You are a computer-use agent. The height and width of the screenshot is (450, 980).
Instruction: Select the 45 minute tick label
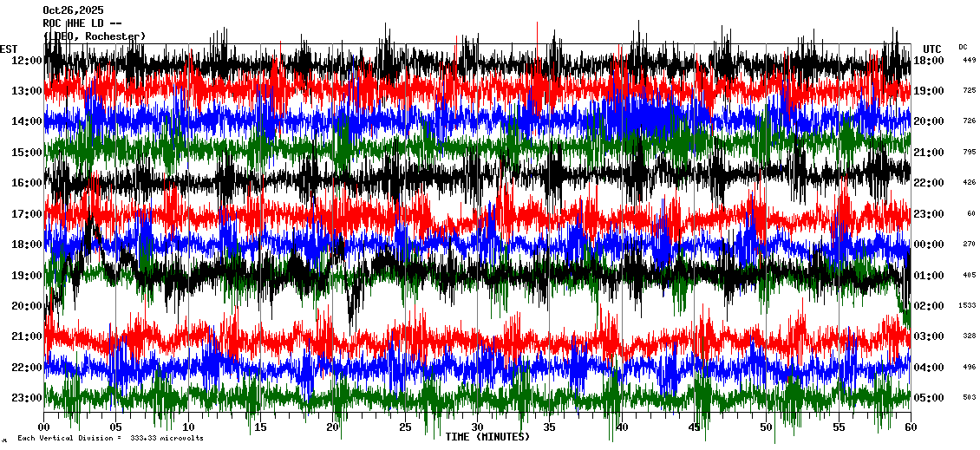coord(693,427)
